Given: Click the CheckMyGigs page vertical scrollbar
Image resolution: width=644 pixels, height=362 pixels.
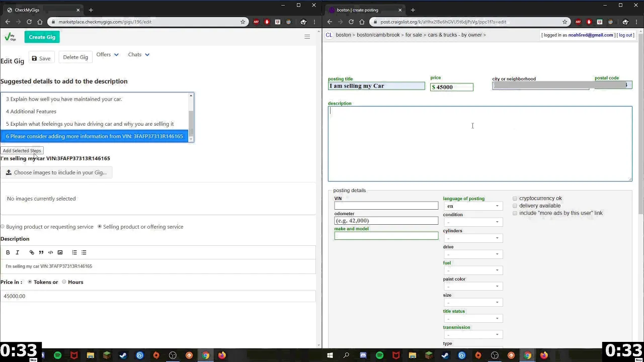Looking at the screenshot, I should 319,189.
